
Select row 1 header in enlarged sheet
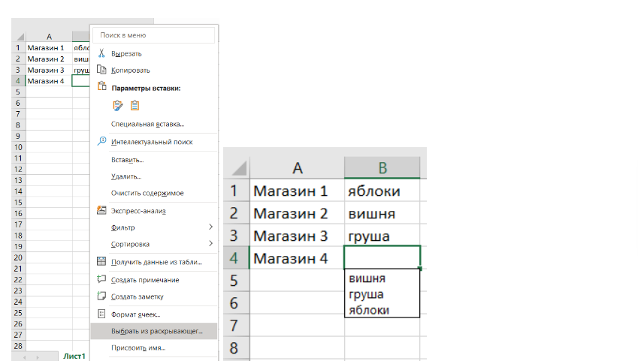[x=237, y=191]
